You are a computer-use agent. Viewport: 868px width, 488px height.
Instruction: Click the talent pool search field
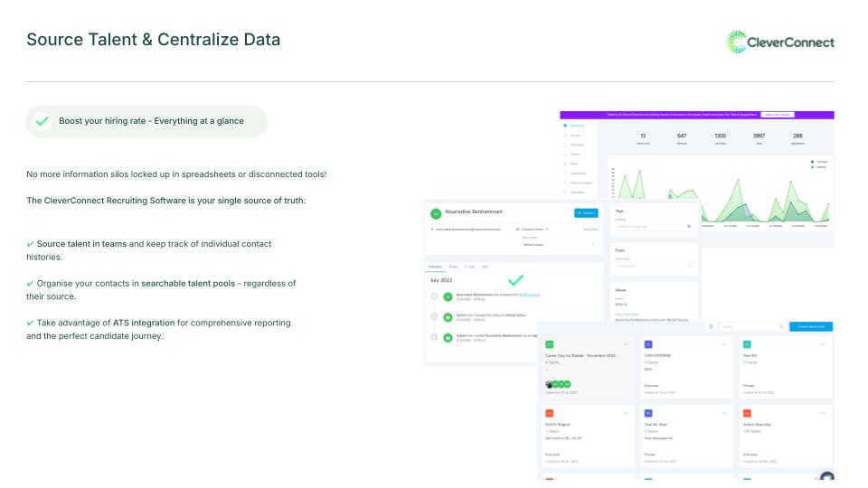pyautogui.click(x=751, y=326)
